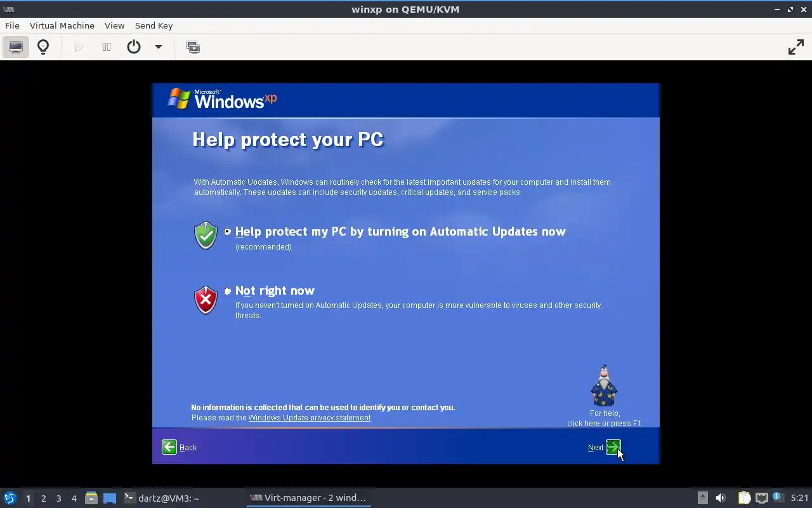
Task: Click the blue desktop icon in the taskbar
Action: [x=110, y=498]
